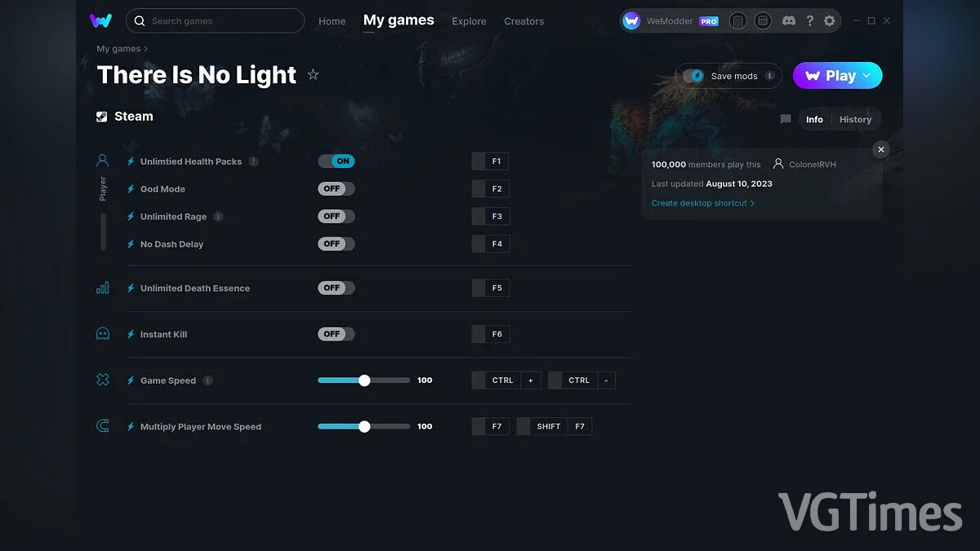The image size is (980, 551).
Task: Click the overlay window icon in header
Action: [x=763, y=20]
